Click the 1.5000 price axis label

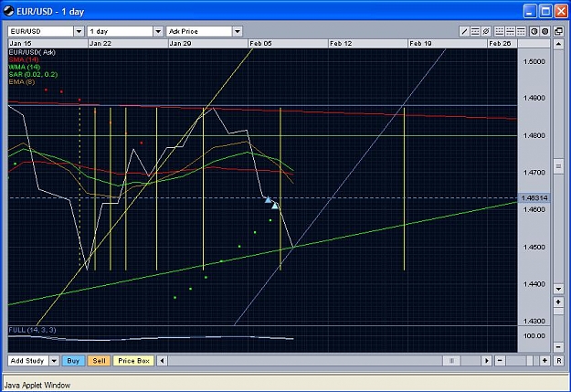(x=534, y=61)
